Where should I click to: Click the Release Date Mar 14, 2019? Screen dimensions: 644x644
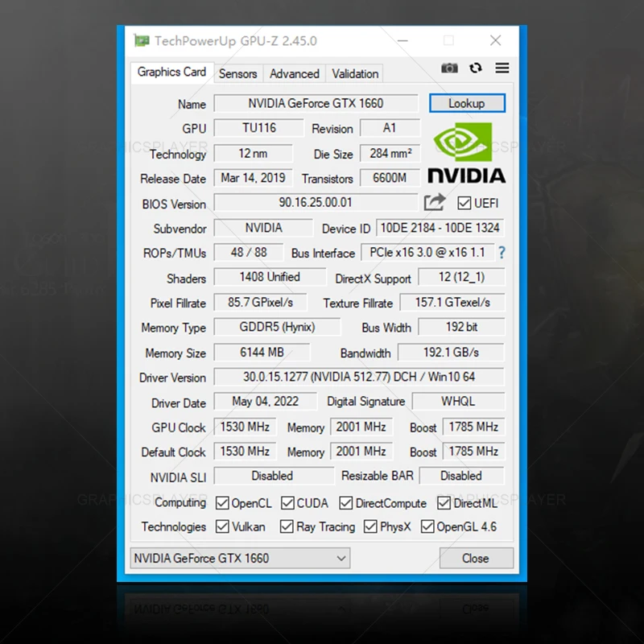[x=253, y=178]
